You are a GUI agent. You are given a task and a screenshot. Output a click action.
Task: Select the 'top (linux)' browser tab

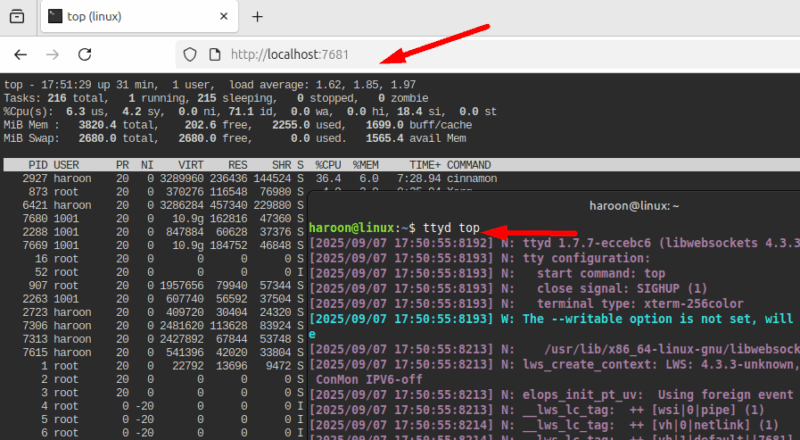139,17
